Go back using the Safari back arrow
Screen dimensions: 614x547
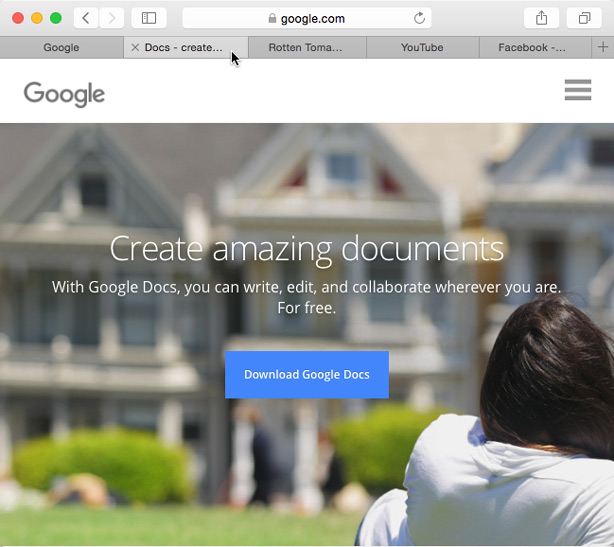[87, 18]
